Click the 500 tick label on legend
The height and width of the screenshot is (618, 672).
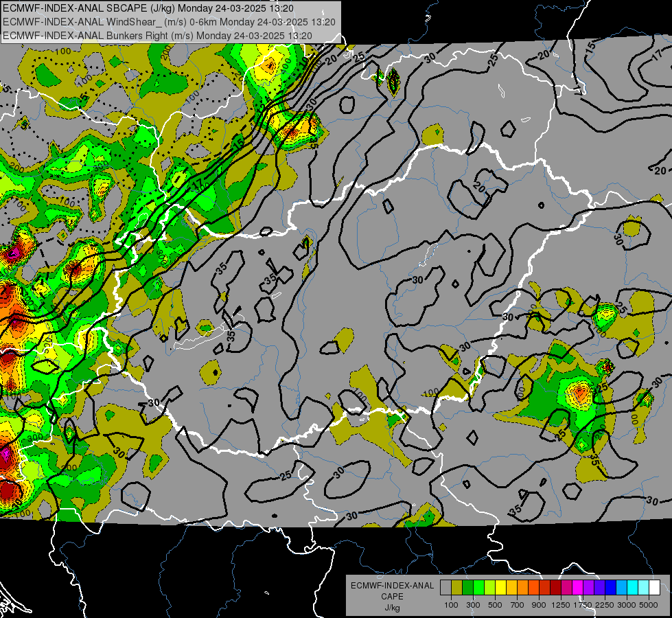click(x=495, y=605)
